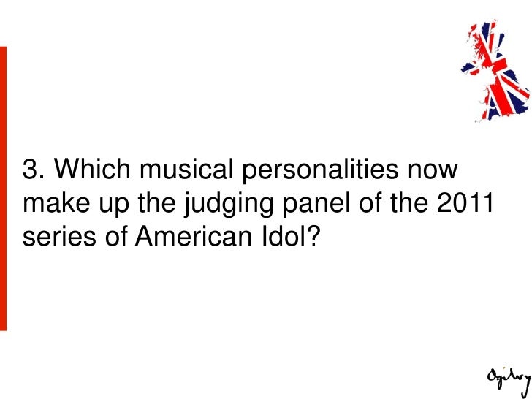Click the word 'series' on the last line

[x=59, y=236]
